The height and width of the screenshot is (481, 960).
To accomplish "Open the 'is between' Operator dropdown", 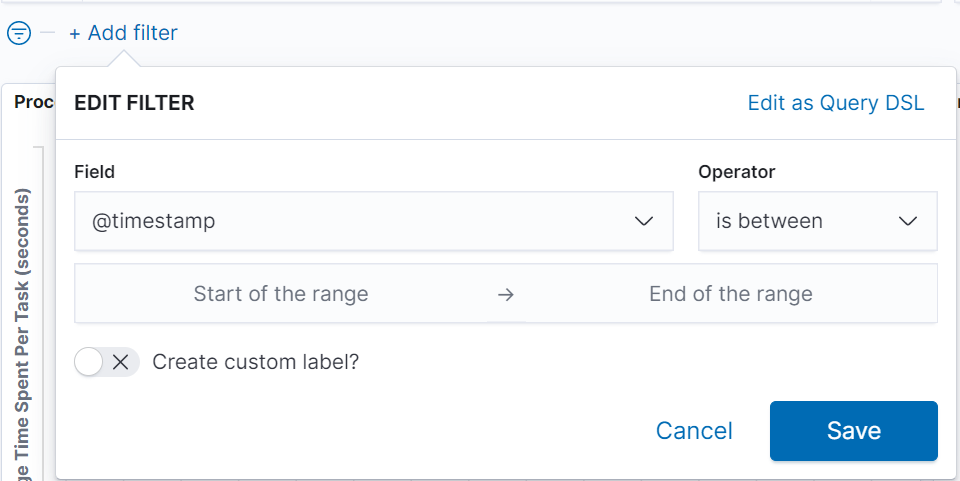I will (800, 221).
